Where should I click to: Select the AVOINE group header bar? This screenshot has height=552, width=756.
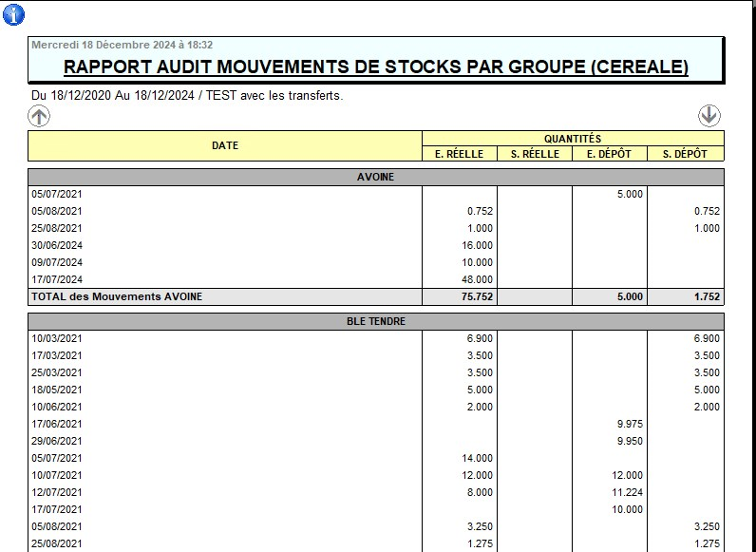(375, 177)
